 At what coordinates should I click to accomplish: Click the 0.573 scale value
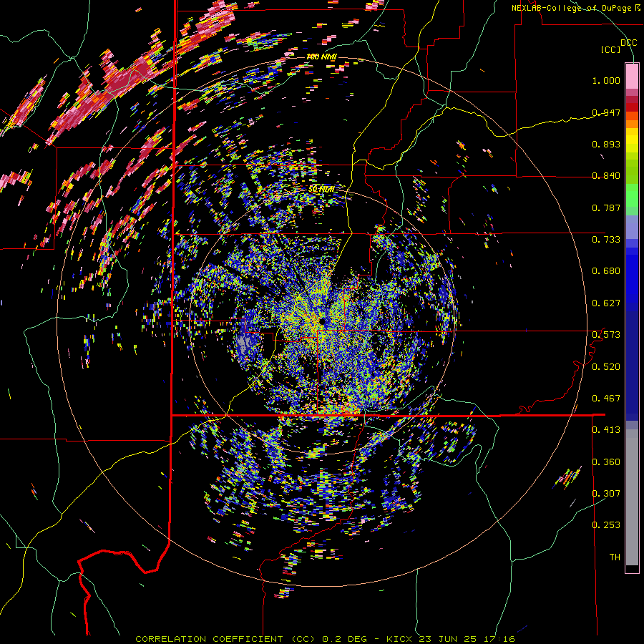coord(606,335)
